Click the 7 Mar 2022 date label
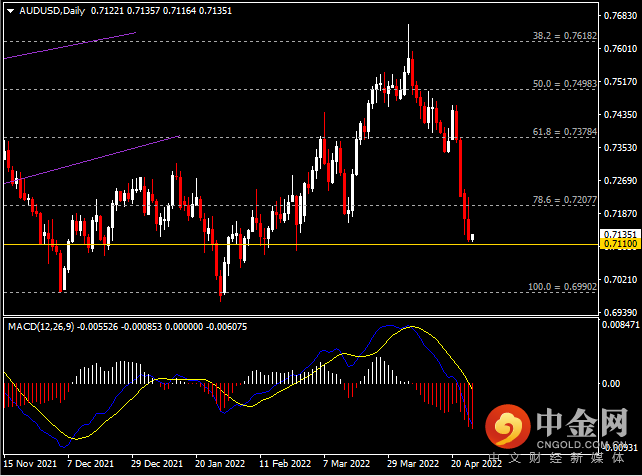642x476 pixels. tap(346, 464)
